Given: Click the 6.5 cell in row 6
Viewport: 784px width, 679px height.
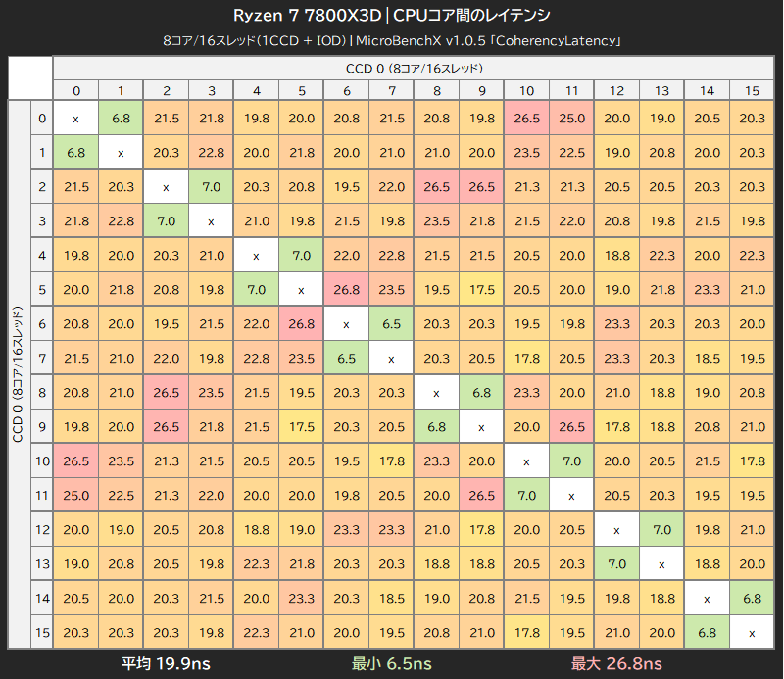Looking at the screenshot, I should coord(391,324).
